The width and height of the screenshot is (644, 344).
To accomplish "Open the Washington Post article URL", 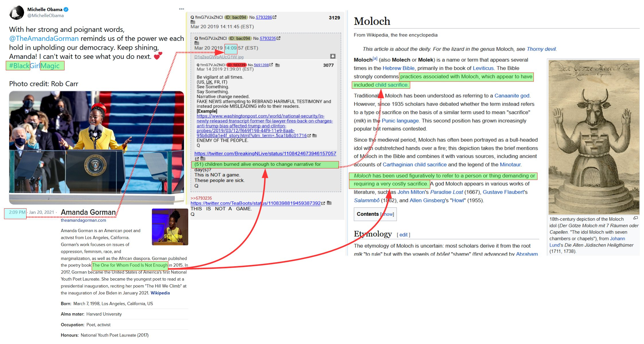I will (265, 126).
